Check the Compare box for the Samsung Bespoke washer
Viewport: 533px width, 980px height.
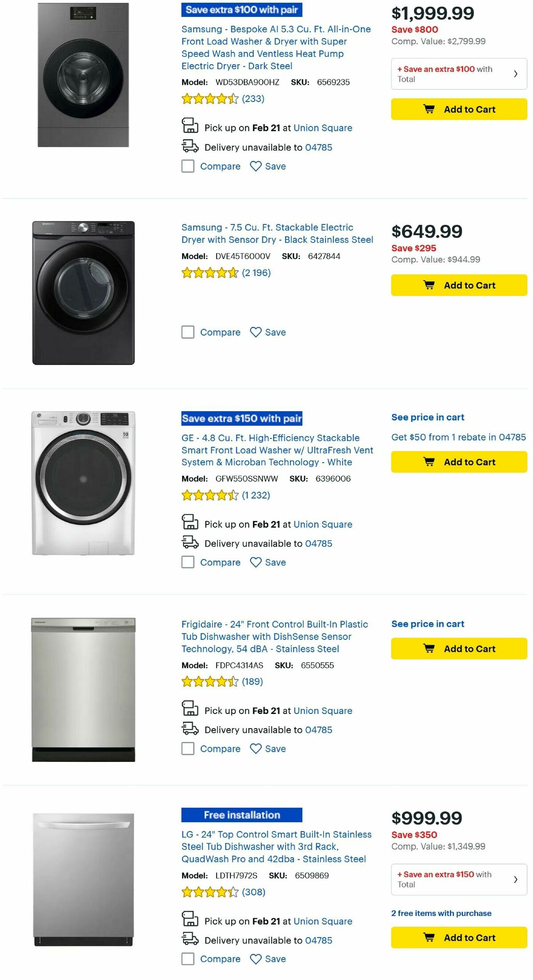pos(187,166)
